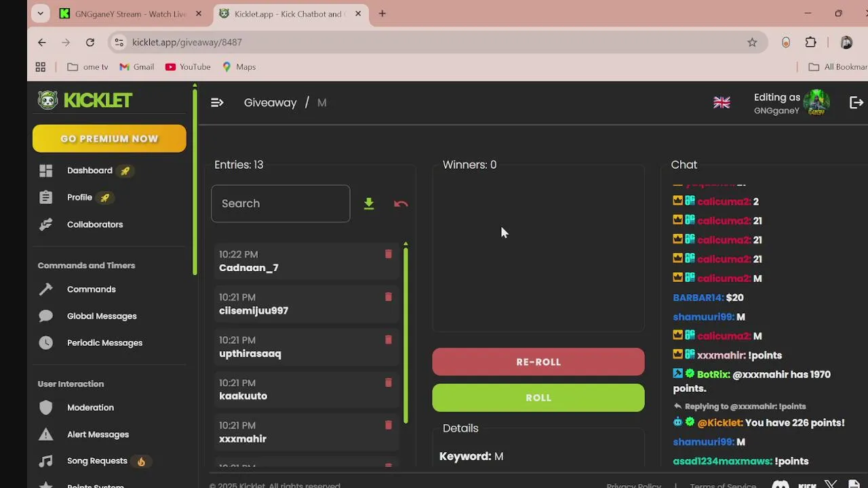Image resolution: width=868 pixels, height=488 pixels.
Task: Open the Maps bookmark
Action: (x=239, y=67)
